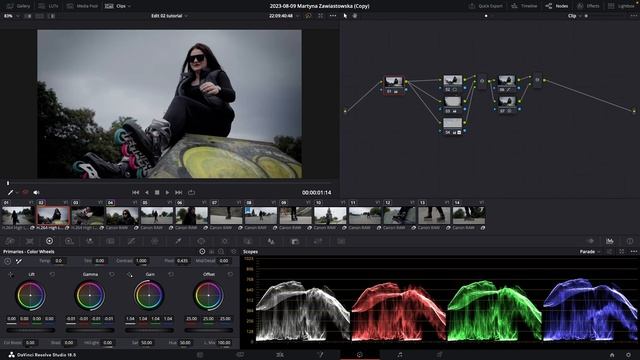Expand the Clips options dropdown arrow
The width and height of the screenshot is (640, 360).
[x=129, y=6]
